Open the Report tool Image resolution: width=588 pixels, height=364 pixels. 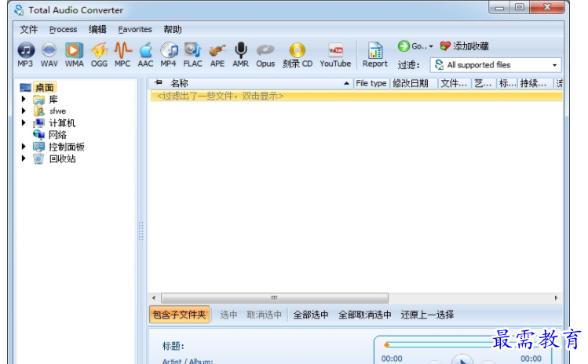tap(375, 55)
